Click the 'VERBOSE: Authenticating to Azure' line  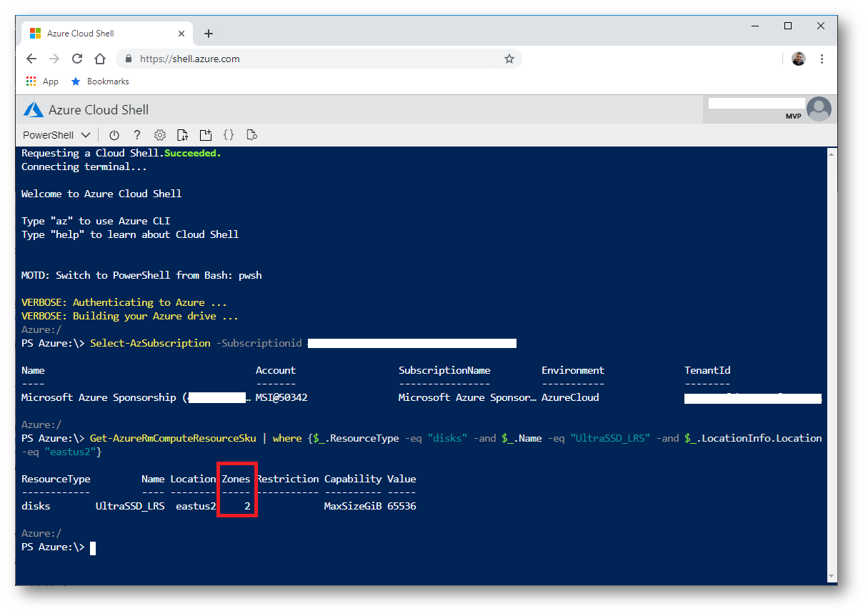tap(124, 302)
